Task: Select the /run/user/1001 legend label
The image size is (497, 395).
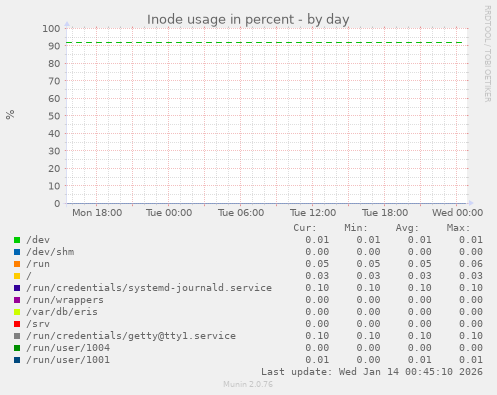Action: pyautogui.click(x=68, y=360)
